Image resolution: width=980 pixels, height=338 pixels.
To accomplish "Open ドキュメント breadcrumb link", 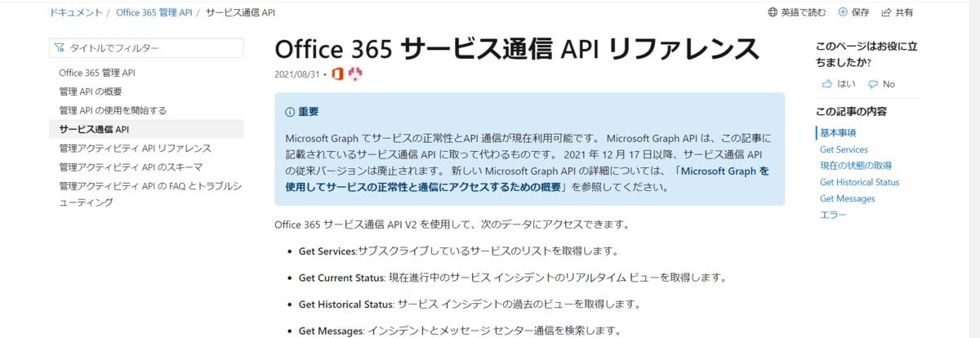I will [77, 12].
